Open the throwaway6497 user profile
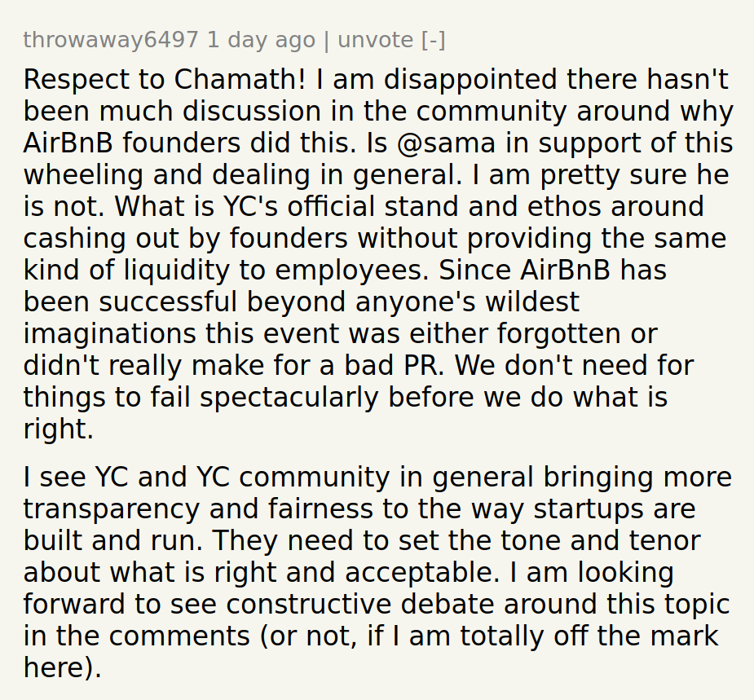The width and height of the screenshot is (754, 700). coord(111,41)
